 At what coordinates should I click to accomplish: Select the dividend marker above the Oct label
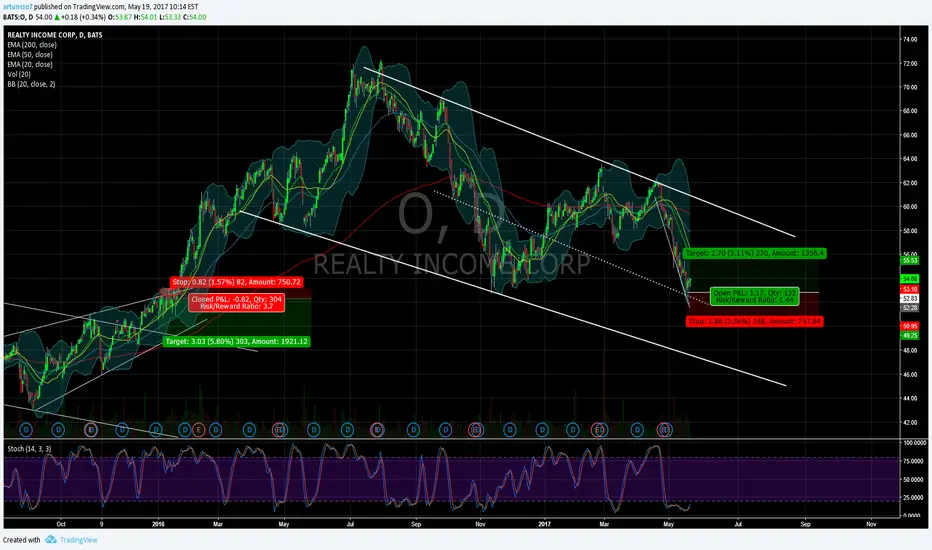[x=58, y=429]
